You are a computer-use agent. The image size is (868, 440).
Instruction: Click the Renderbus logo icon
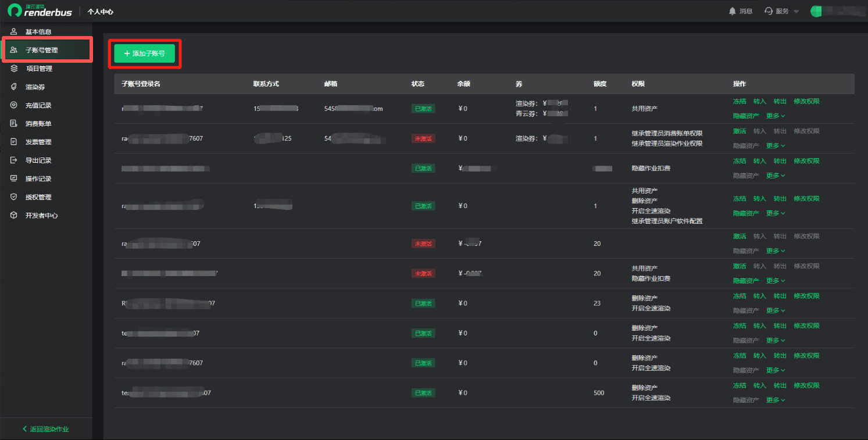pos(15,11)
